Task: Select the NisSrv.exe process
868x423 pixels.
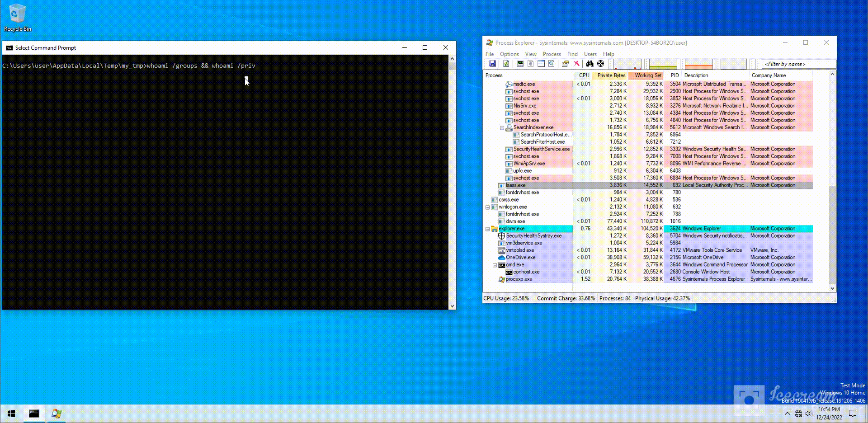Action: 524,106
